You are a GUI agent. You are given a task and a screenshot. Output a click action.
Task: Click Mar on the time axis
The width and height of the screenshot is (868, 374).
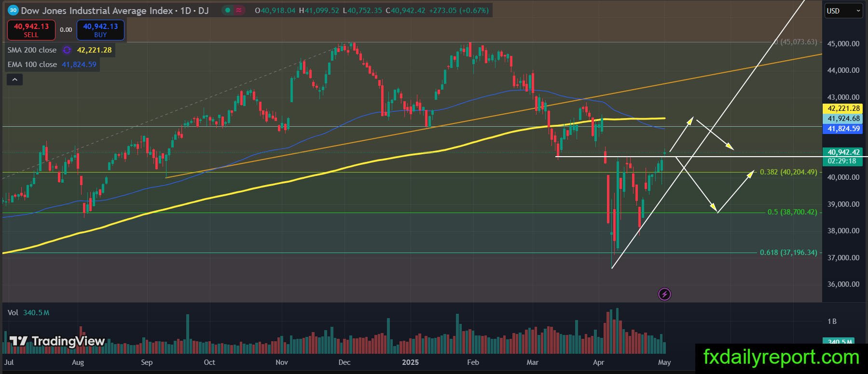click(533, 362)
